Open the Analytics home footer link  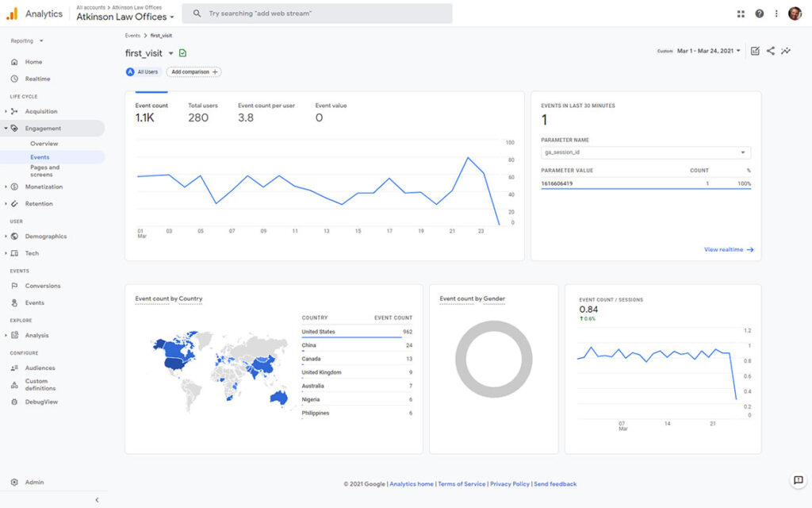point(412,484)
